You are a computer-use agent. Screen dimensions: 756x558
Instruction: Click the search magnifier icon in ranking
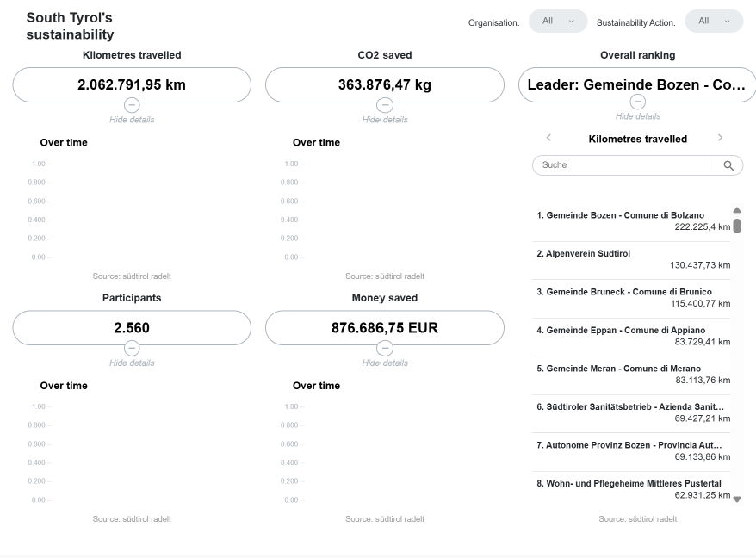[x=728, y=165]
